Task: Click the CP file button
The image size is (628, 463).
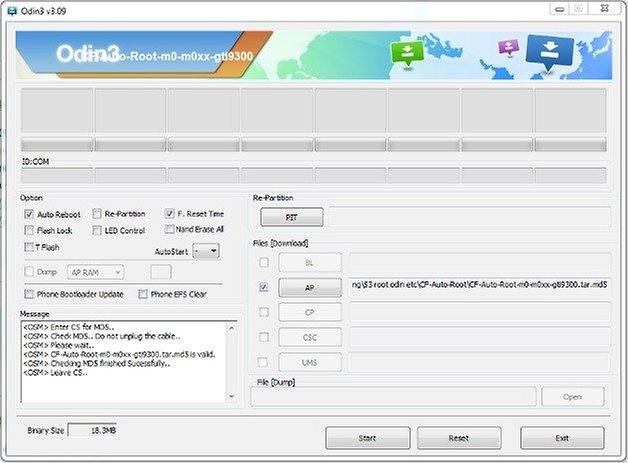Action: 310,312
